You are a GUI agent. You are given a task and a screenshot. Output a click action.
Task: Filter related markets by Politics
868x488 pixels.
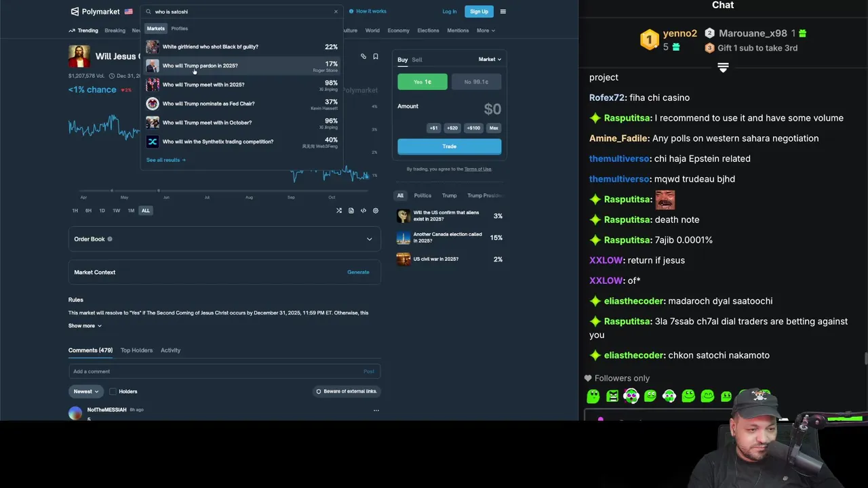[422, 196]
